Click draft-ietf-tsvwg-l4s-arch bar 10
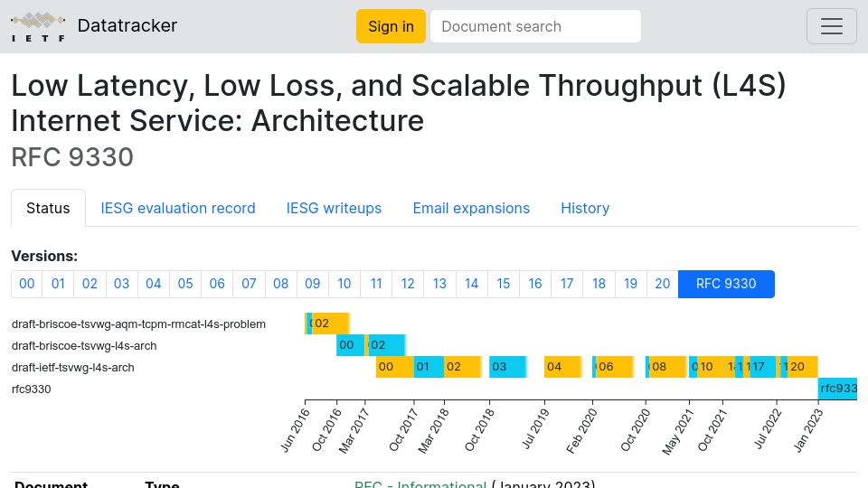Screen dimensions: 868x488 (x=710, y=367)
